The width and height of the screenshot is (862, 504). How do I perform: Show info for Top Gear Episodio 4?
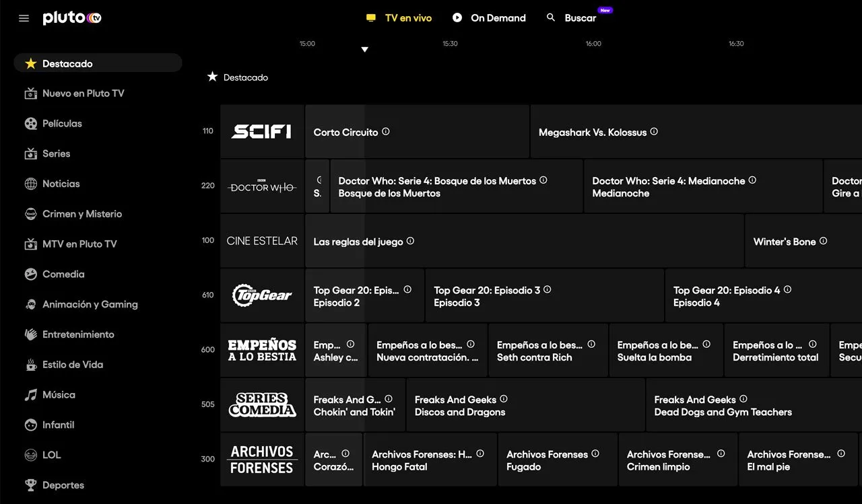pyautogui.click(x=787, y=289)
